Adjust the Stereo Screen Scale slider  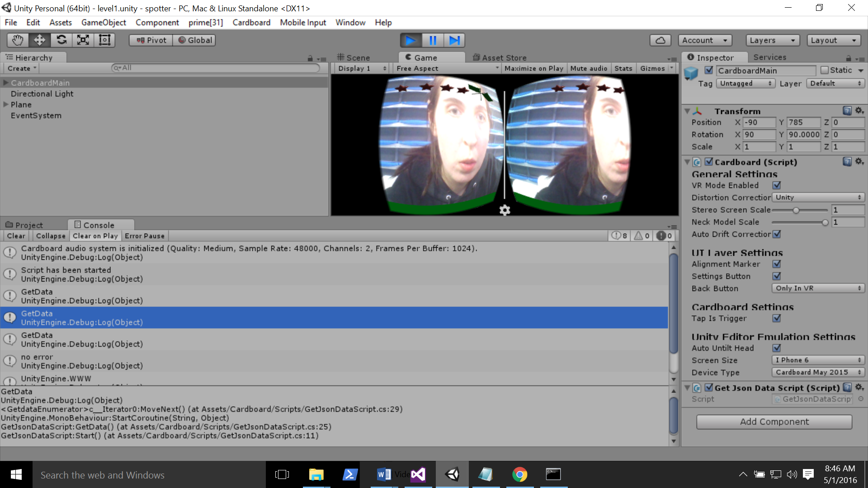click(x=796, y=210)
